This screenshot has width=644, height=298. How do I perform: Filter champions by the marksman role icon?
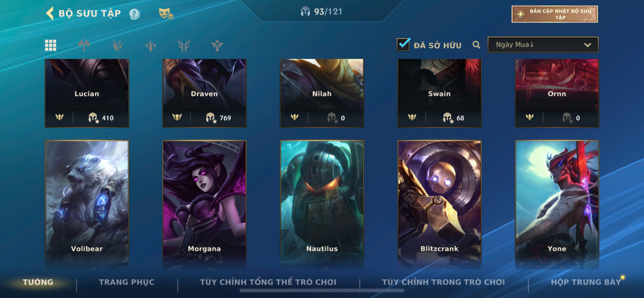pos(184,45)
